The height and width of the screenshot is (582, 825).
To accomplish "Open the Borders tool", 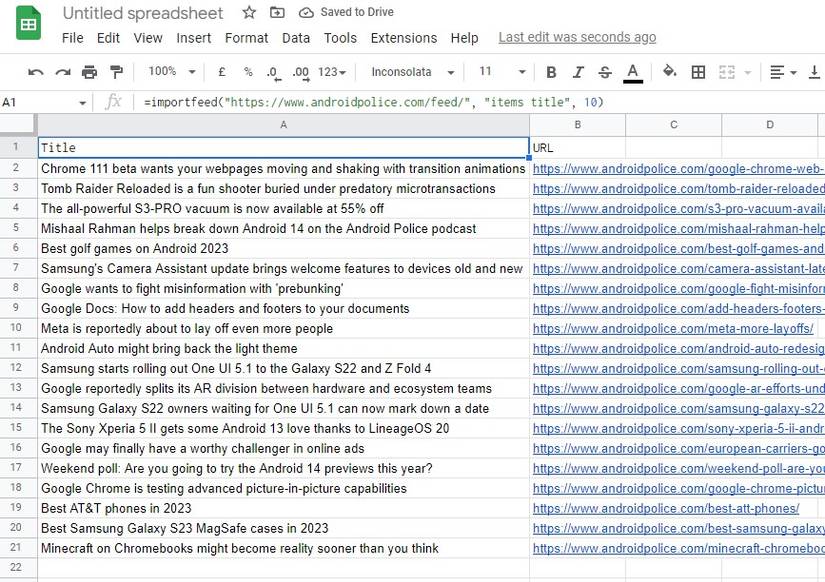I will [698, 72].
